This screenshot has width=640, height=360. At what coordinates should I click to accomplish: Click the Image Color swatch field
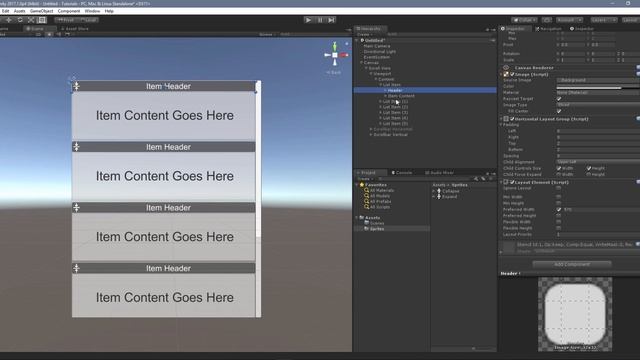tap(598, 87)
